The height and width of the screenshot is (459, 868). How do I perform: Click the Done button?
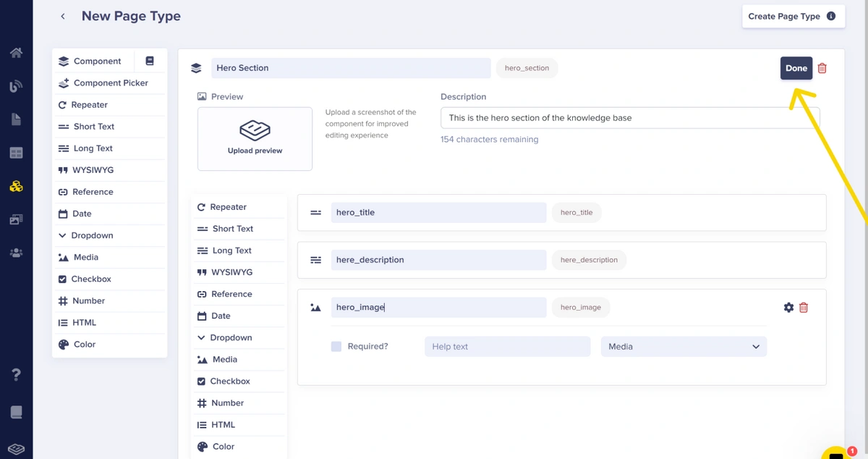(796, 69)
